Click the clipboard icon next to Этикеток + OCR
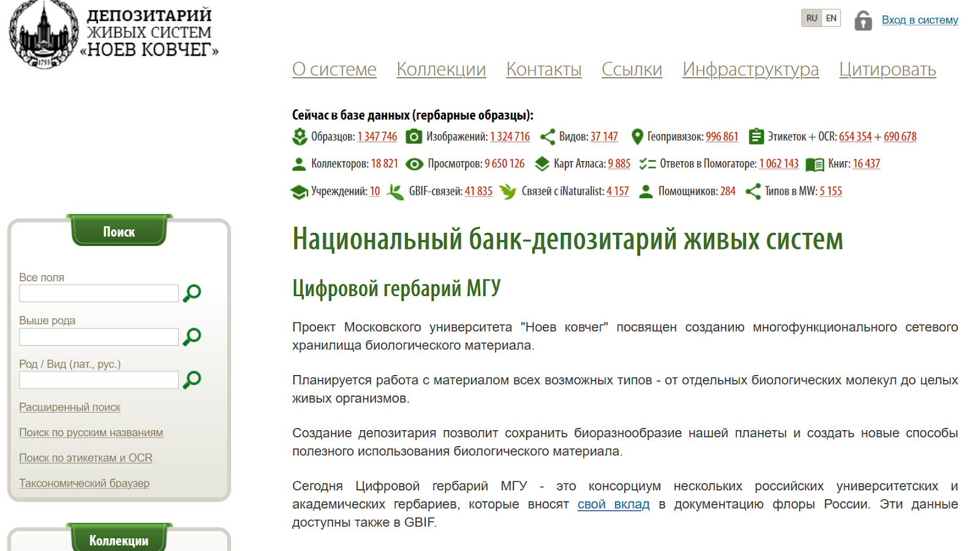 click(x=756, y=136)
